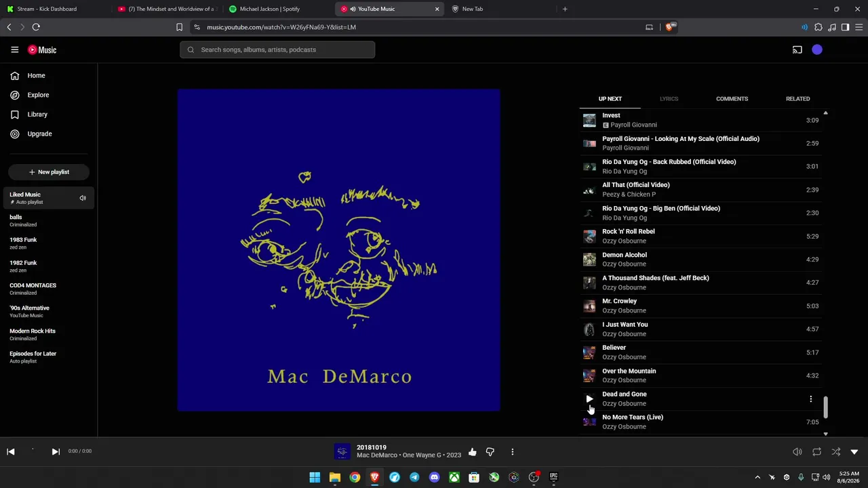Click the install app icon in address bar

tap(649, 27)
